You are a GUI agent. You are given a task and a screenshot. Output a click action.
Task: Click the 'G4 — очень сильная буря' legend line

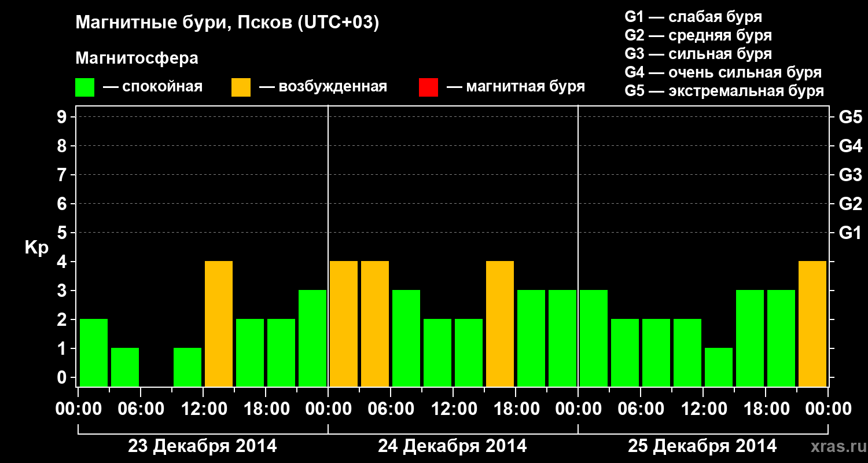point(723,72)
